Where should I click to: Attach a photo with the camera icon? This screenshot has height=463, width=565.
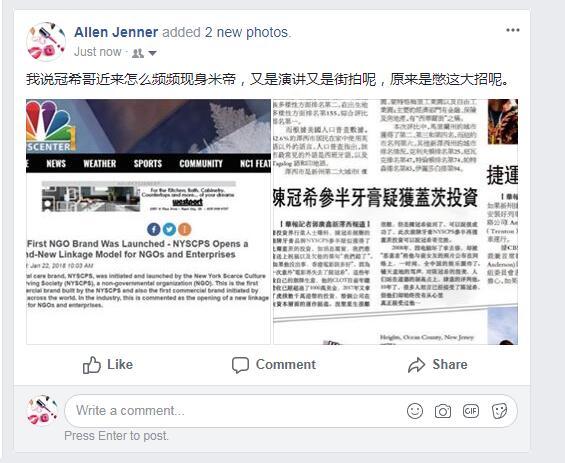(442, 411)
